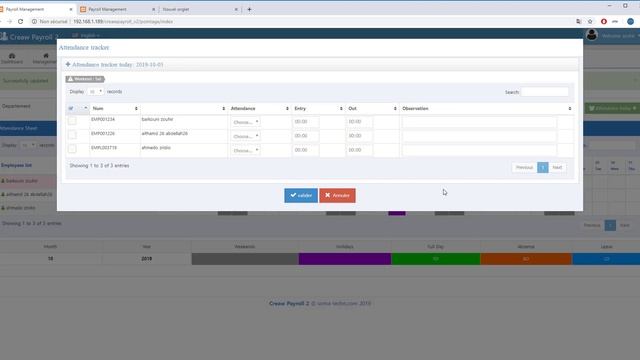The height and width of the screenshot is (360, 640).
Task: Click Observation field in EMP001226 row
Action: [x=479, y=136]
